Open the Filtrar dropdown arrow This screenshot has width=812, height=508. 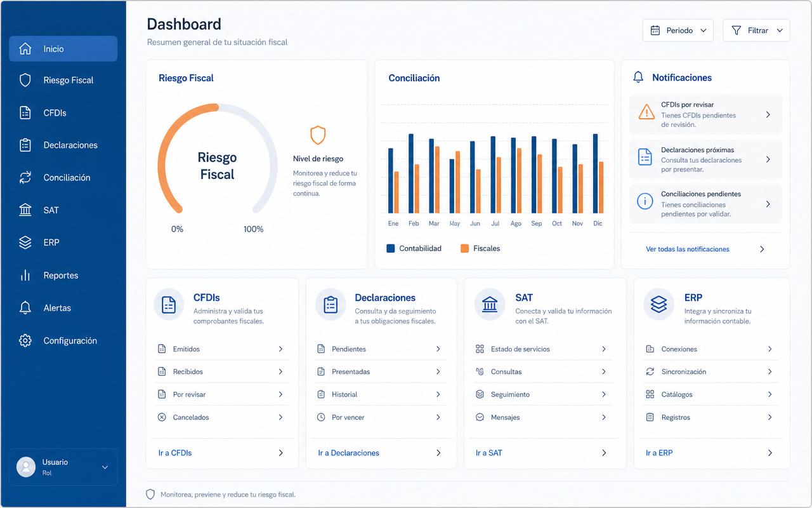point(780,30)
